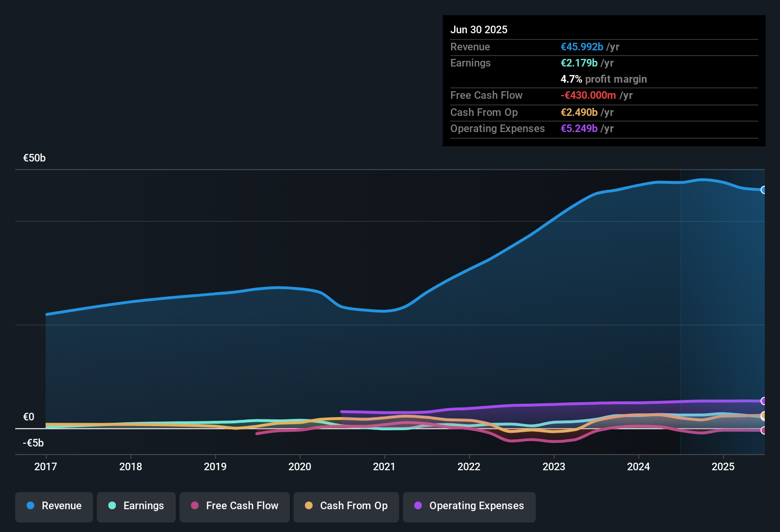Open the Free Cash Flow legend item
This screenshot has height=532, width=780.
[234, 506]
